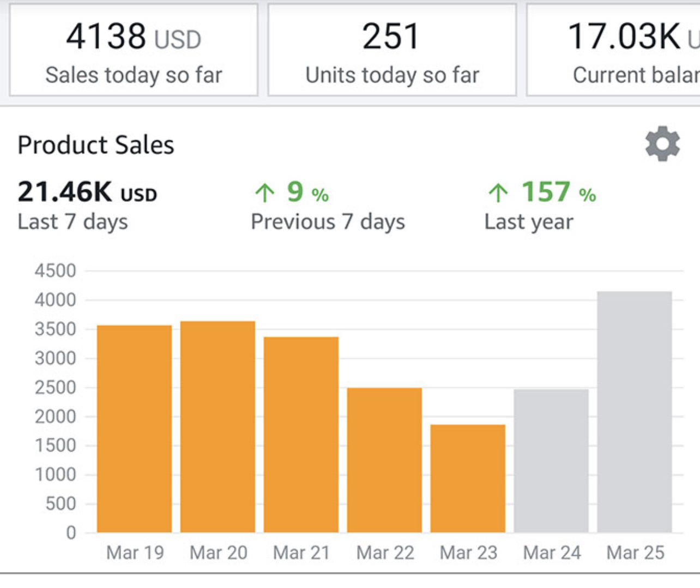Tap the 4500 y-axis value label
This screenshot has width=700, height=588.
(x=55, y=271)
